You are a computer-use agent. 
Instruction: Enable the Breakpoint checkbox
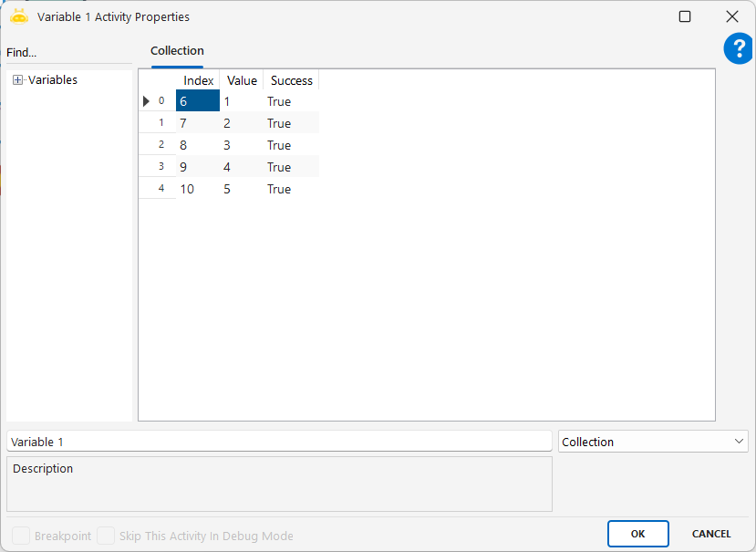20,536
